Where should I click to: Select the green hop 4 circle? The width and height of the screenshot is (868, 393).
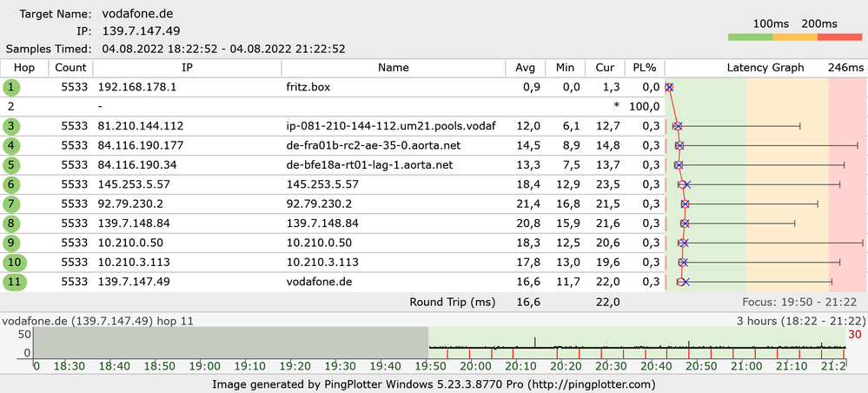(11, 146)
